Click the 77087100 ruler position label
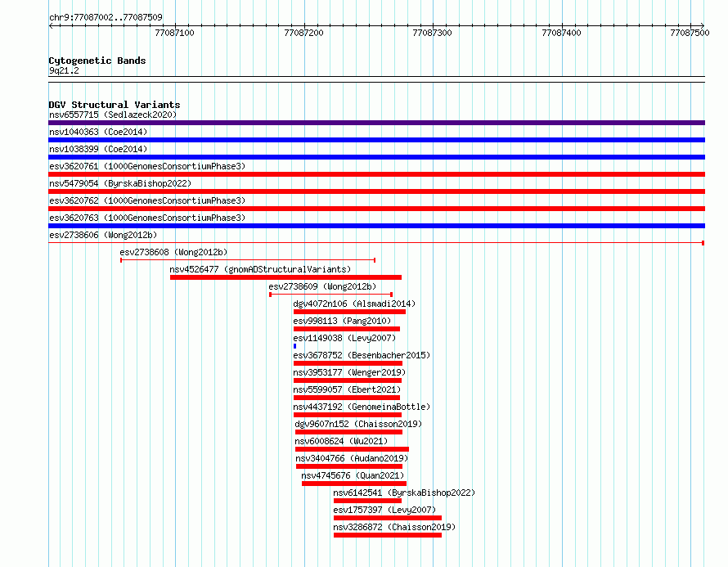728x567 pixels. click(x=174, y=33)
